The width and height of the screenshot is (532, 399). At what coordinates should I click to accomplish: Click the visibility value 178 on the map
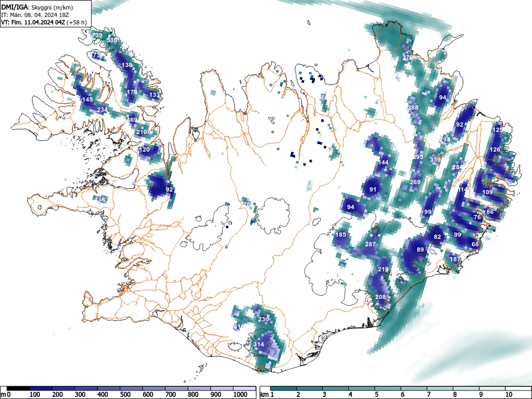coord(132,92)
